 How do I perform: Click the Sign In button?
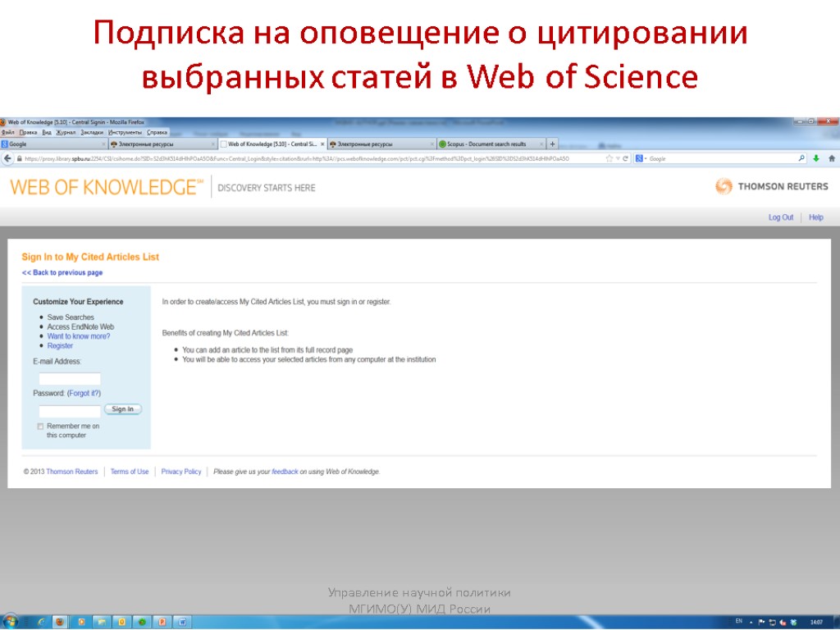coord(123,409)
